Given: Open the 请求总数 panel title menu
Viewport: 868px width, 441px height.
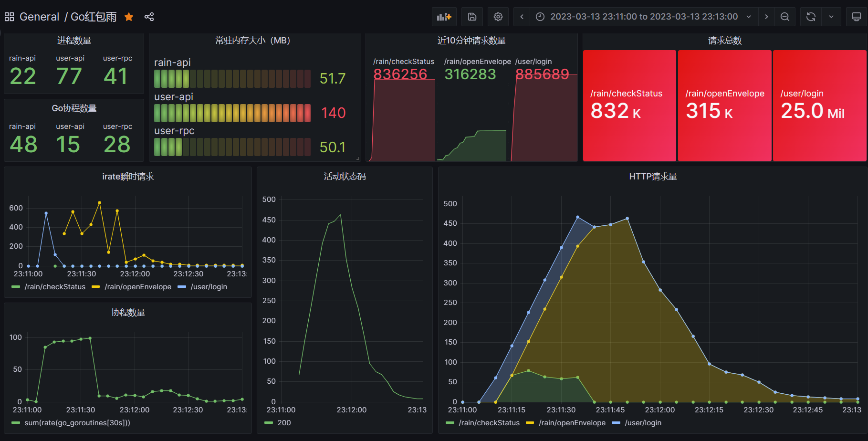Looking at the screenshot, I should 725,41.
